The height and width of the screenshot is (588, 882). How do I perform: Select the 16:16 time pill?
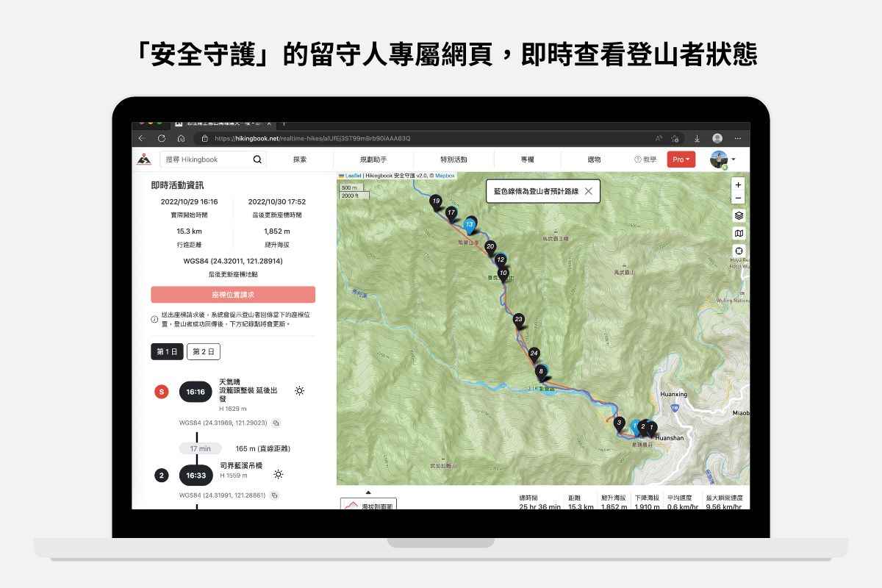pos(196,392)
